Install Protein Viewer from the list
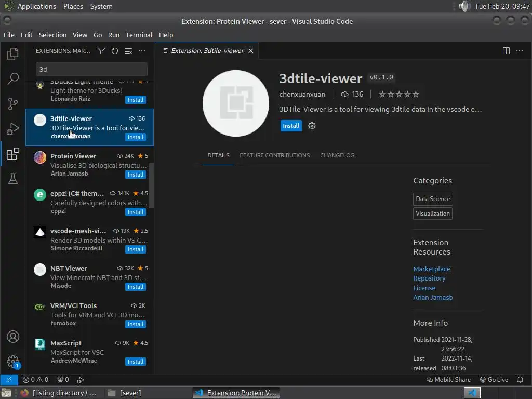The width and height of the screenshot is (532, 399). click(136, 175)
